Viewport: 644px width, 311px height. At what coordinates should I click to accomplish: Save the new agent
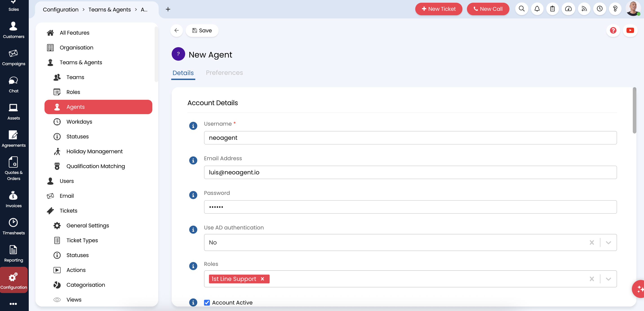(x=202, y=30)
